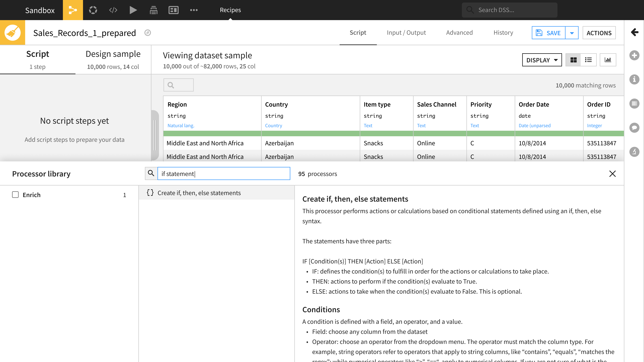Screen dimensions: 644x362
Task: Click the compass icon beside recipe name
Action: pos(148,33)
